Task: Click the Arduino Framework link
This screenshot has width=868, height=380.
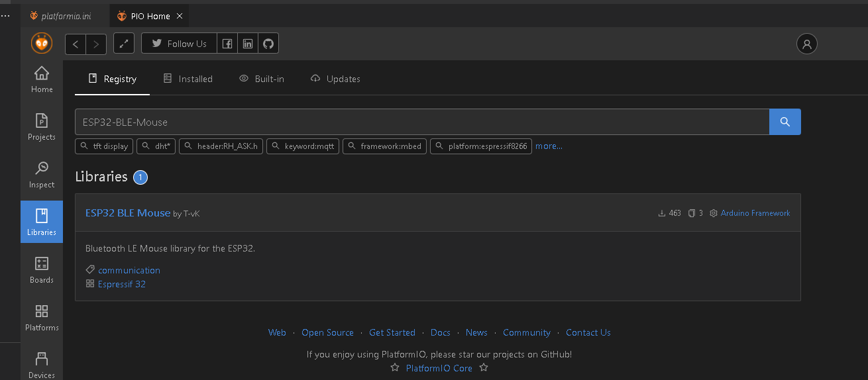Action: (x=755, y=213)
